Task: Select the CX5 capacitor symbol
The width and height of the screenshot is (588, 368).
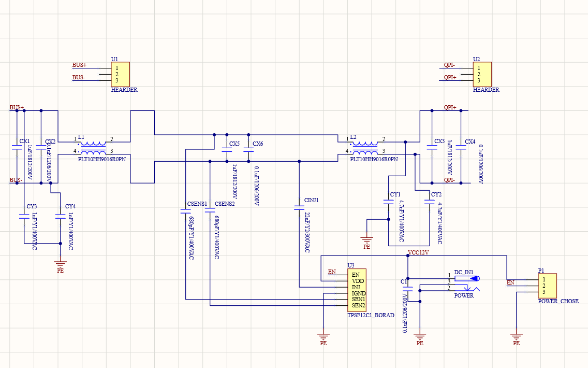Action: click(x=227, y=149)
